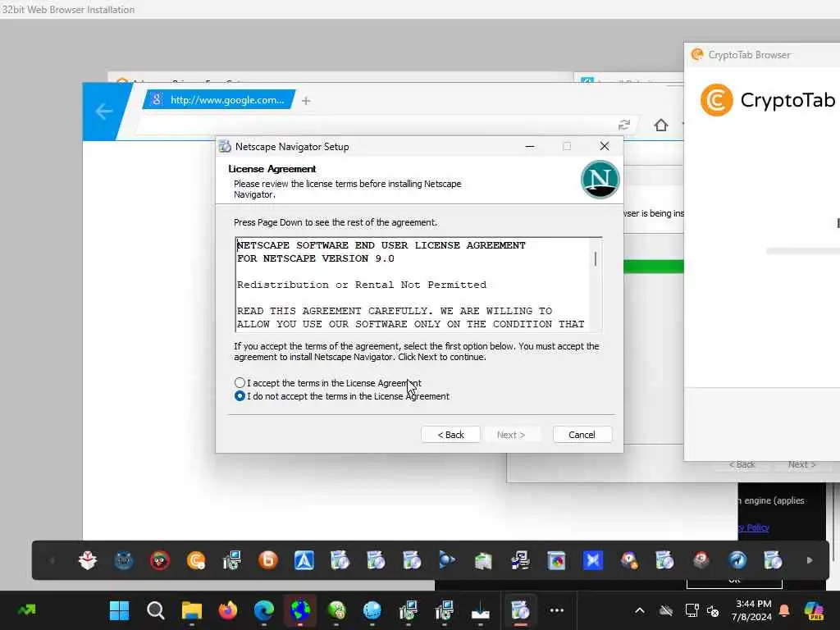This screenshot has width=840, height=630.
Task: Open the blue circle arrow dock icon
Action: 737,560
